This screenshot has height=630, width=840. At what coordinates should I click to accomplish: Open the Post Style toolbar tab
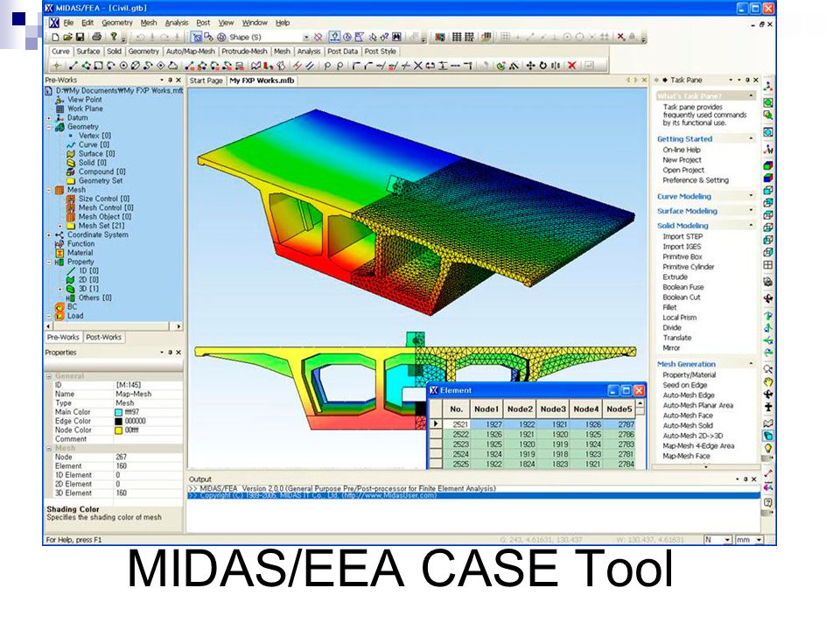click(x=381, y=52)
